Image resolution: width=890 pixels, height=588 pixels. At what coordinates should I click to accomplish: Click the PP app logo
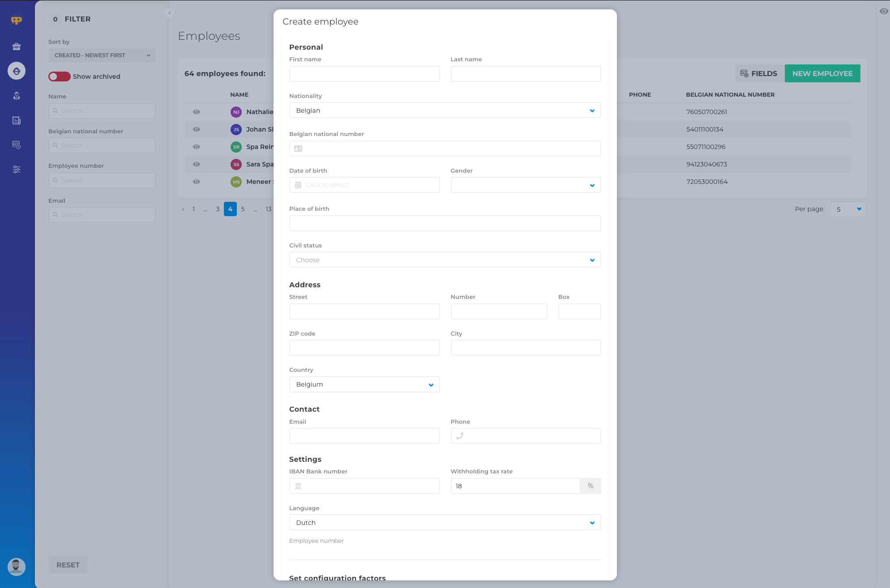(17, 21)
